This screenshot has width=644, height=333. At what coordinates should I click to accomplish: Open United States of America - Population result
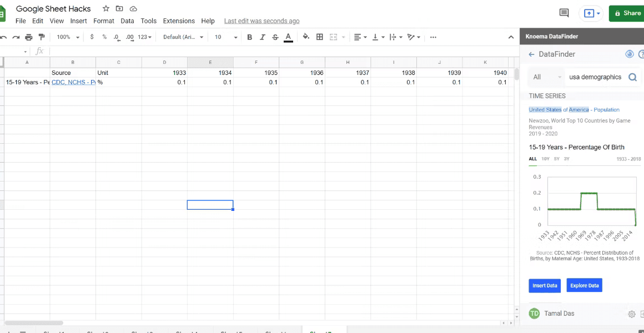574,110
